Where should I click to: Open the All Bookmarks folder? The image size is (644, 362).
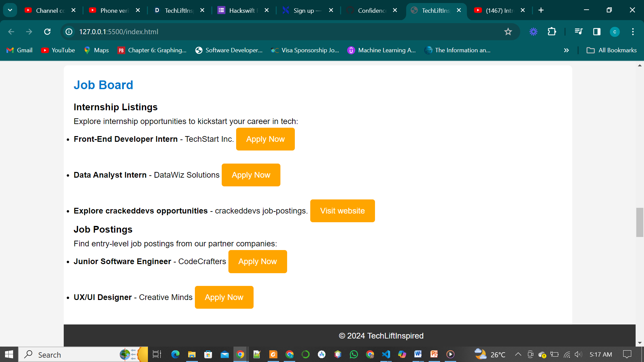tap(611, 50)
